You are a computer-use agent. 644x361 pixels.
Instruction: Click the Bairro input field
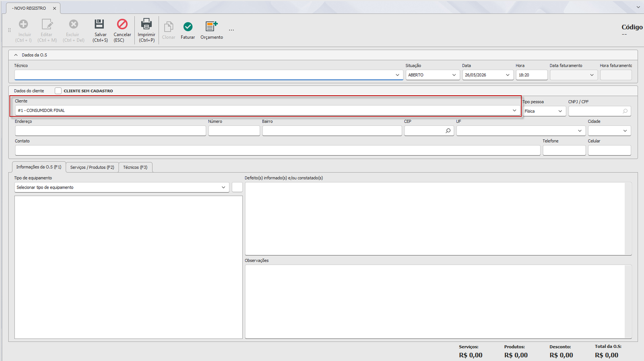(x=332, y=131)
